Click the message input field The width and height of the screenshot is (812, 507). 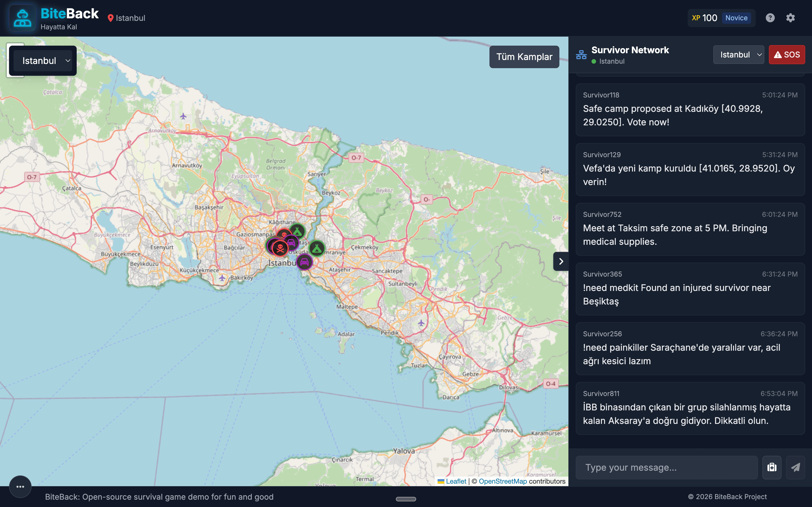click(x=667, y=467)
